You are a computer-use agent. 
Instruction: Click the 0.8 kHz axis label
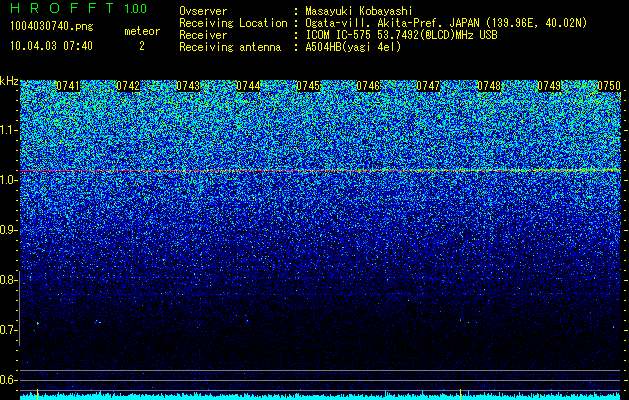[8, 280]
